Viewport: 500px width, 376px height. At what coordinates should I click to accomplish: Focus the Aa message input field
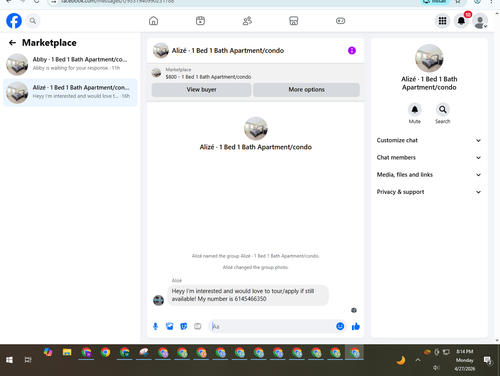tap(273, 326)
